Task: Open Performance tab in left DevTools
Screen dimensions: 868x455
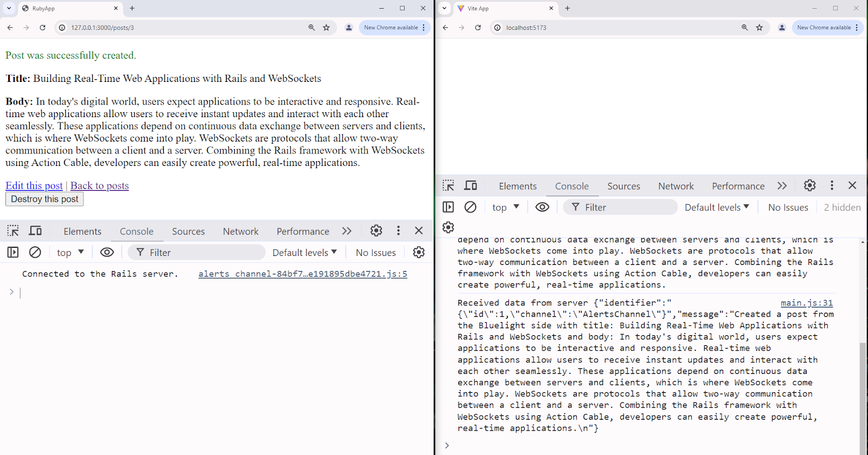Action: click(x=303, y=232)
